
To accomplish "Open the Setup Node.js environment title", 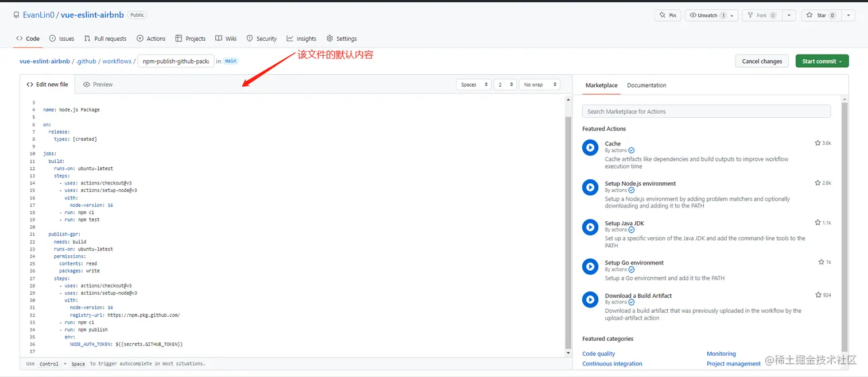I will pyautogui.click(x=640, y=183).
